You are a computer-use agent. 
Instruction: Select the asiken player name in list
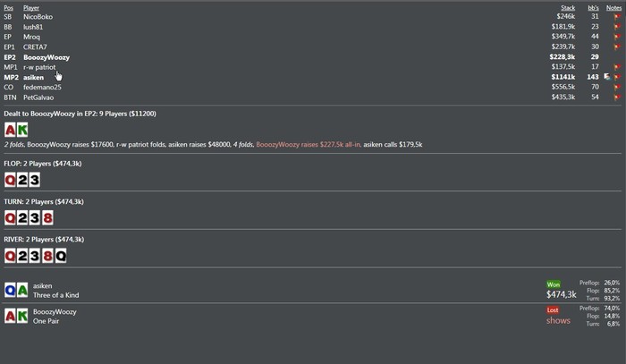pos(34,77)
